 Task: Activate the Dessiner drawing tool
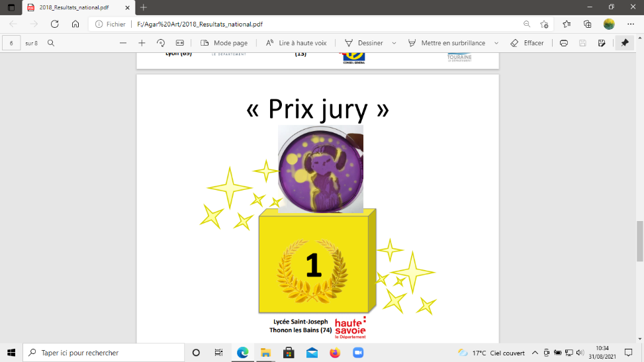click(364, 43)
